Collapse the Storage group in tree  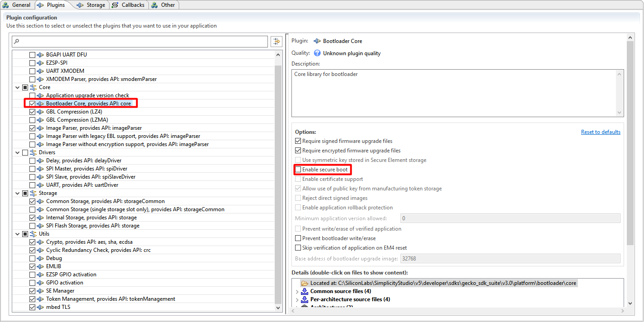(x=18, y=193)
